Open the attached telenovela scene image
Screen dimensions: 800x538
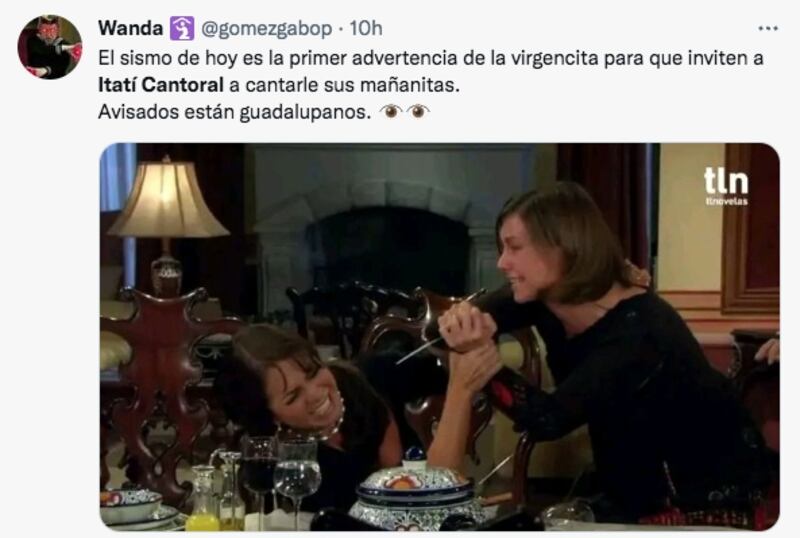[439, 337]
